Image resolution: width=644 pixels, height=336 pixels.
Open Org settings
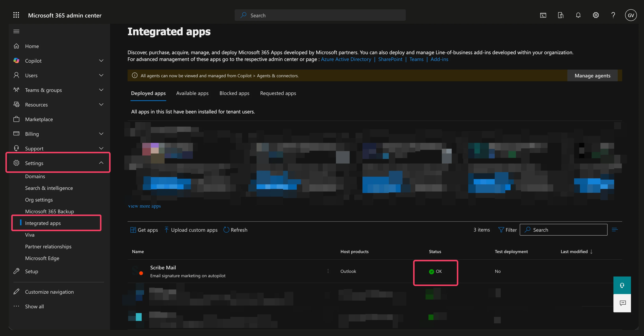39,200
